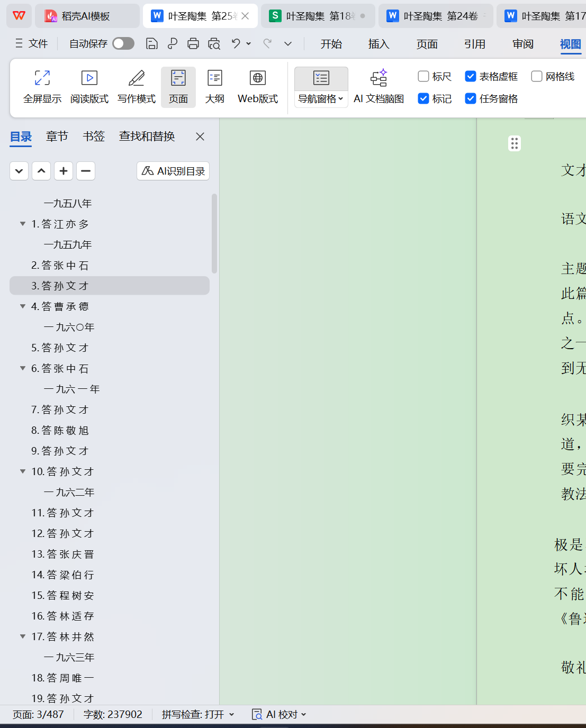
Task: Jump to heading 8.答陈敬旭
Action: tap(110, 430)
